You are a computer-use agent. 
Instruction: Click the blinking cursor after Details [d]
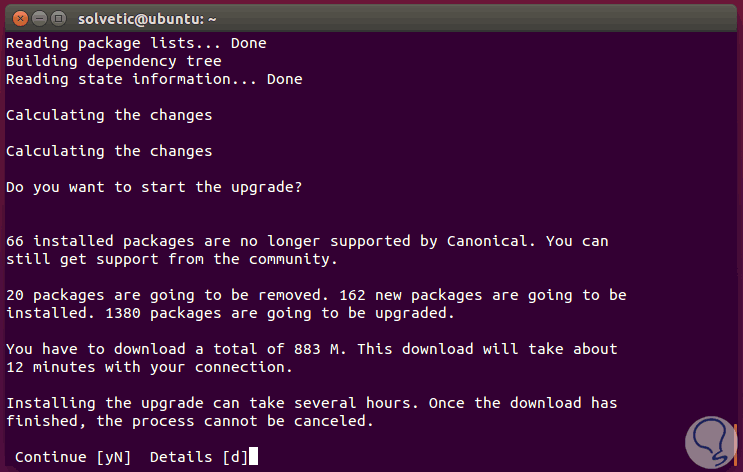click(255, 456)
